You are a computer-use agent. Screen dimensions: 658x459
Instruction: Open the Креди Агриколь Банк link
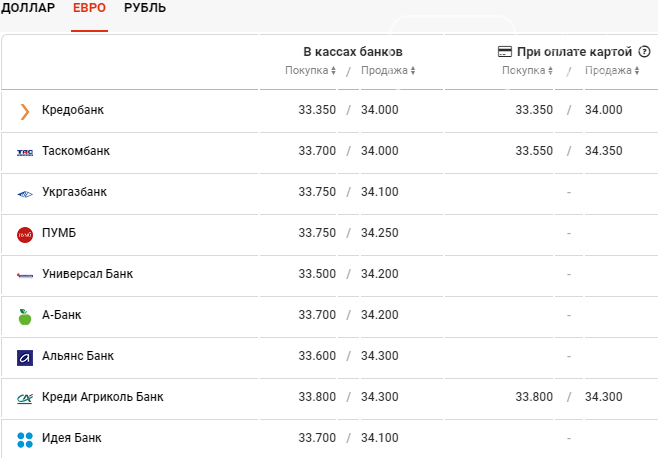[102, 397]
